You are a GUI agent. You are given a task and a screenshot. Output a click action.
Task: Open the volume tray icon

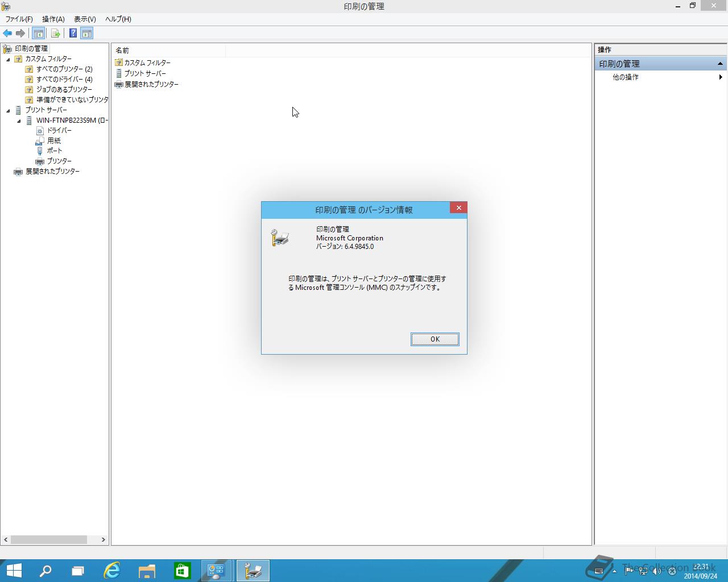click(x=657, y=571)
